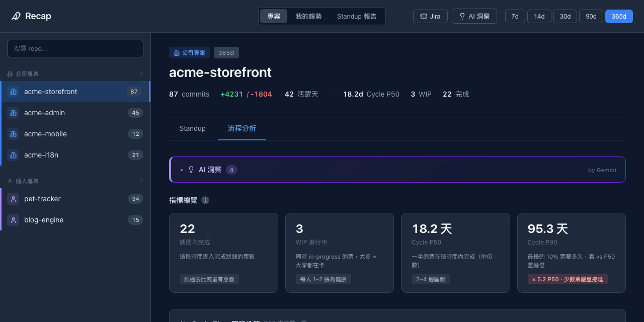644x322 pixels.
Task: Click the 45 count badge for acme-admin
Action: (135, 113)
